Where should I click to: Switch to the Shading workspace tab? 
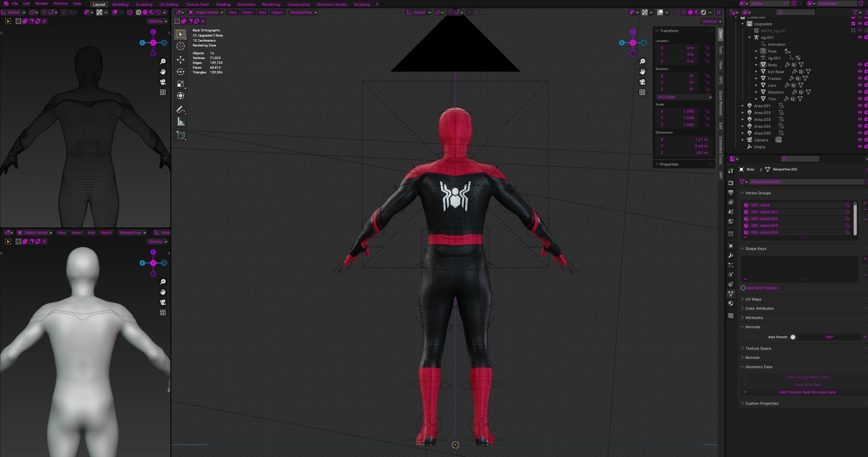coord(223,4)
